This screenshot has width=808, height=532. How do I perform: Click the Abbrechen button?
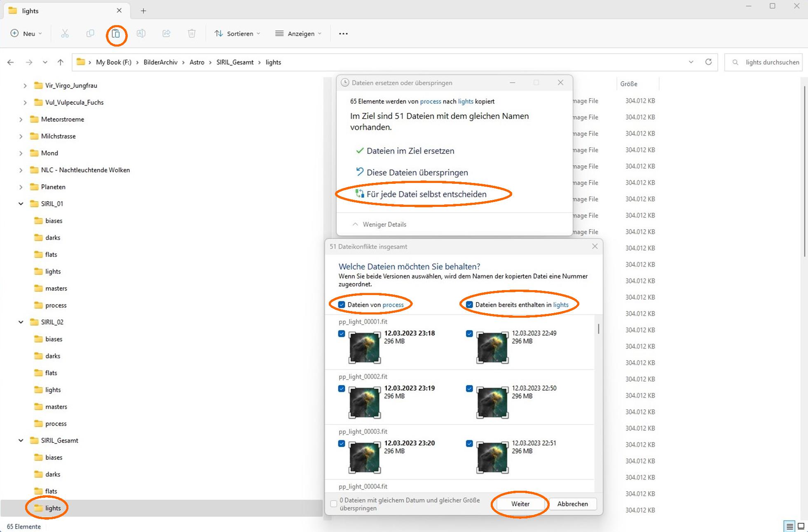(572, 504)
